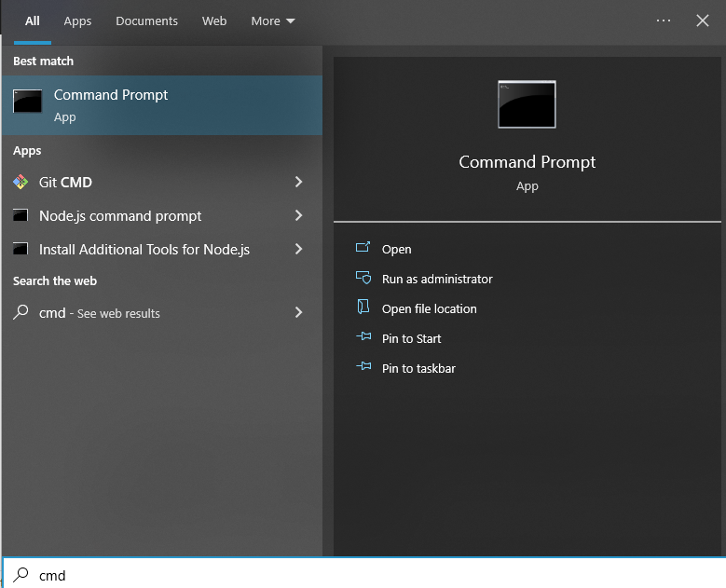Select Pin to taskbar
Image resolution: width=726 pixels, height=588 pixels.
(418, 368)
